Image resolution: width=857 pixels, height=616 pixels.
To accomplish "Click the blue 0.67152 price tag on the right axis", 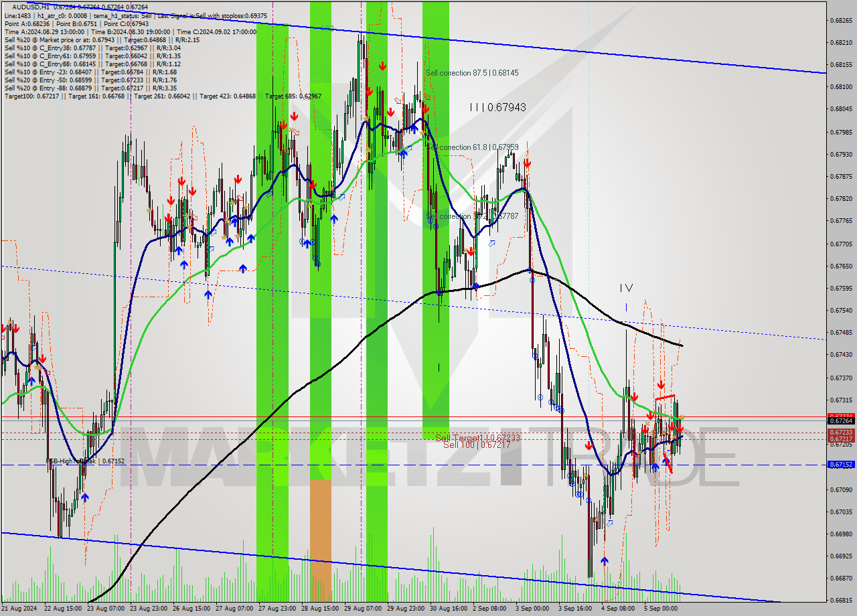I will [841, 465].
